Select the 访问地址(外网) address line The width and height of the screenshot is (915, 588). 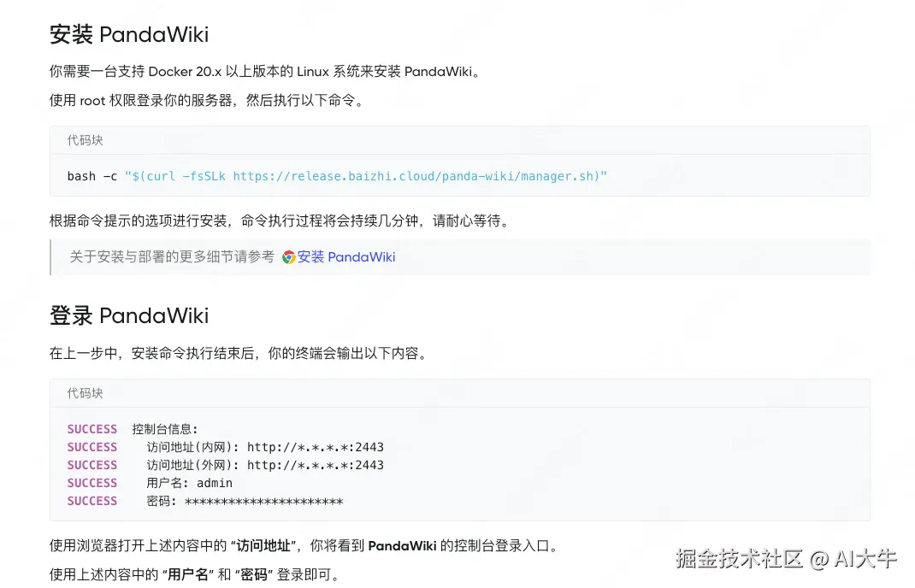click(x=225, y=466)
